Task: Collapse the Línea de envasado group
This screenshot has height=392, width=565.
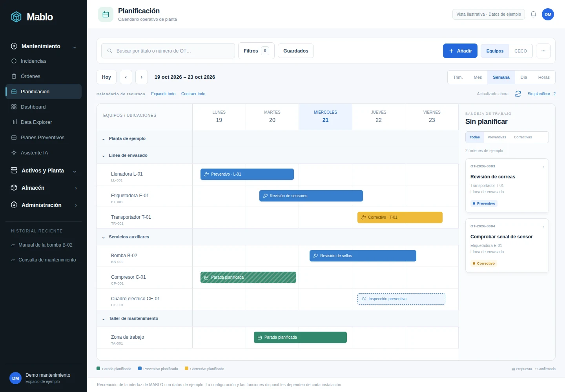Action: pyautogui.click(x=104, y=156)
